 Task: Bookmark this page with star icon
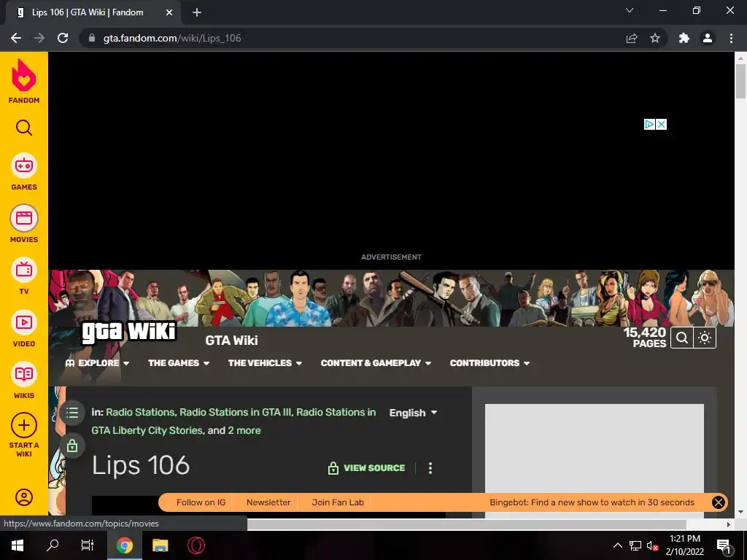click(655, 38)
